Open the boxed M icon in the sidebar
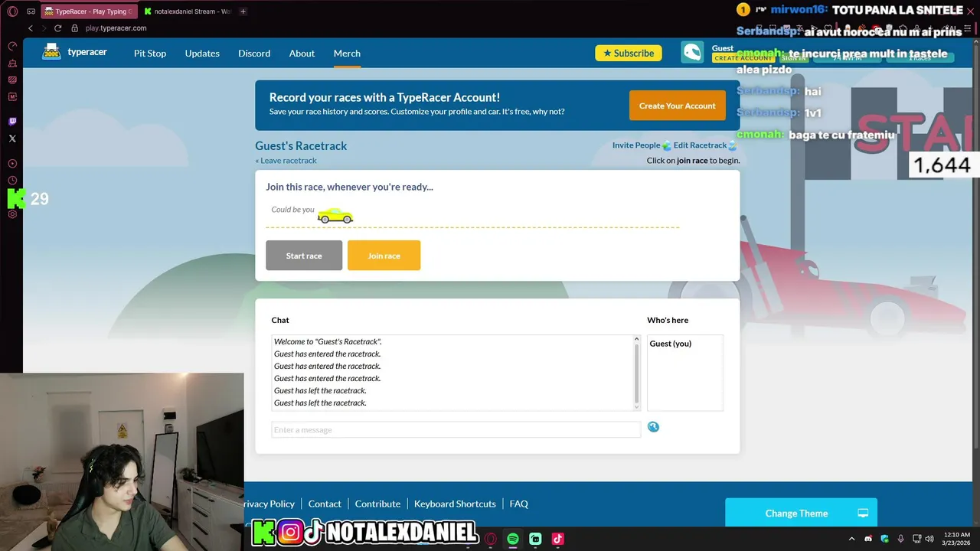This screenshot has height=551, width=980. 12,96
